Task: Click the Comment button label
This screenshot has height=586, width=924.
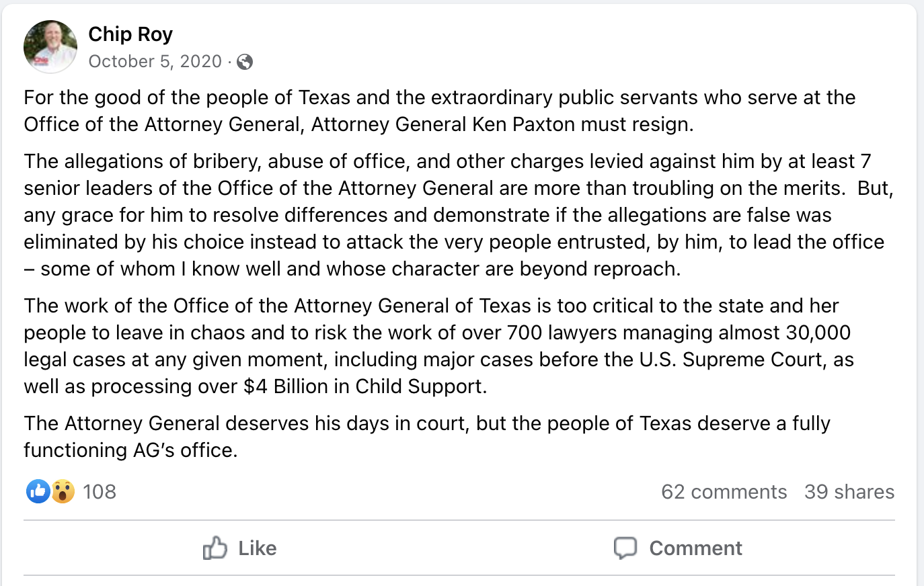Action: click(x=695, y=548)
